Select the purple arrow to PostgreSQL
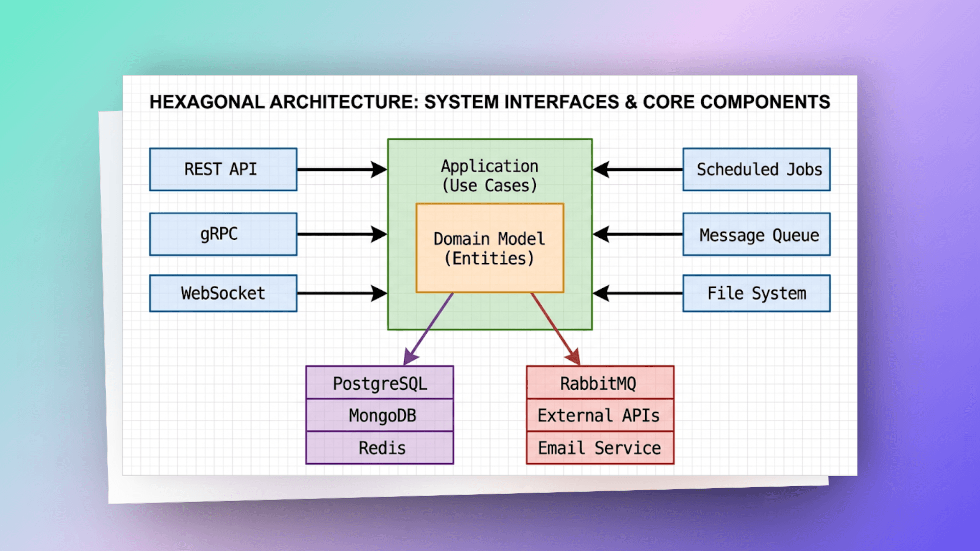Viewport: 980px width, 551px height. (x=428, y=329)
